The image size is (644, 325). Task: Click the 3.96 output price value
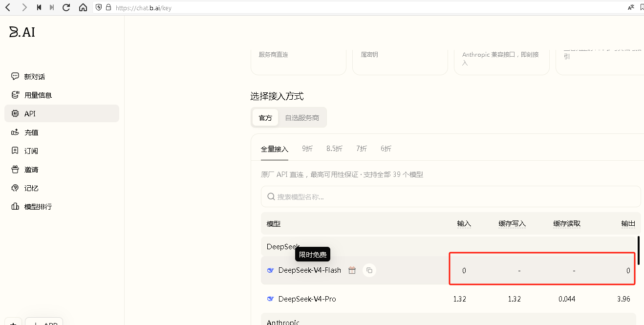[623, 299]
